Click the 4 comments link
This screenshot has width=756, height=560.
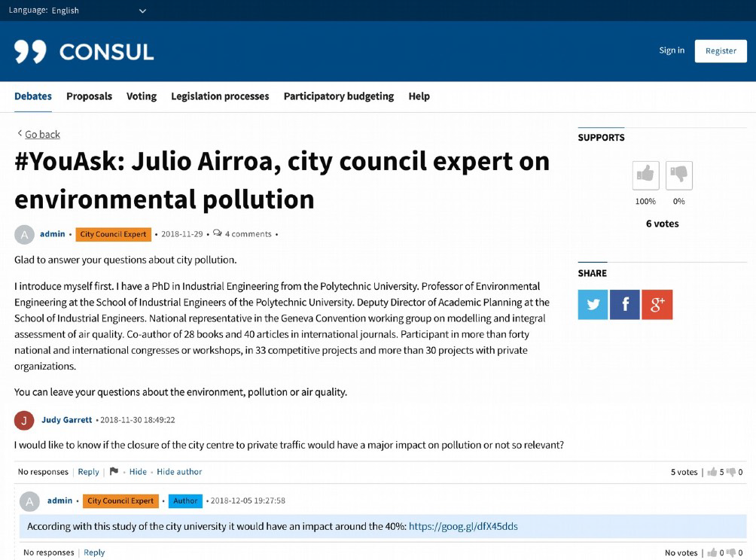point(248,234)
